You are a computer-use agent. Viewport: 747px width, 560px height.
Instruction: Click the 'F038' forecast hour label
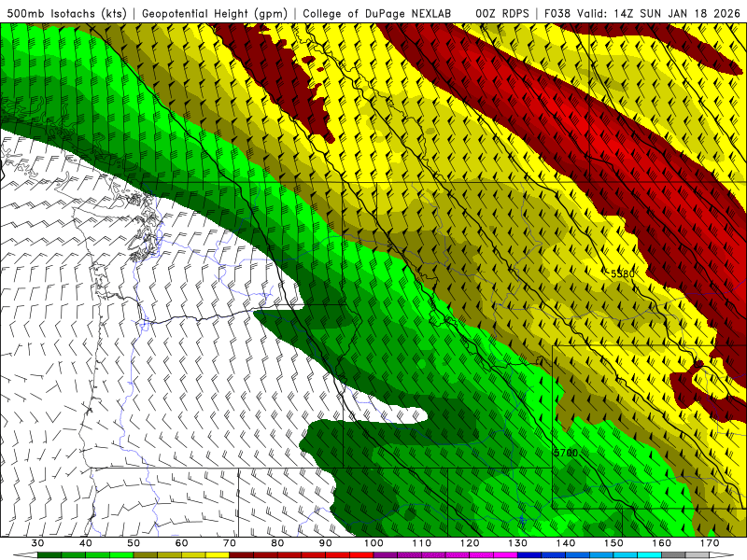[557, 14]
